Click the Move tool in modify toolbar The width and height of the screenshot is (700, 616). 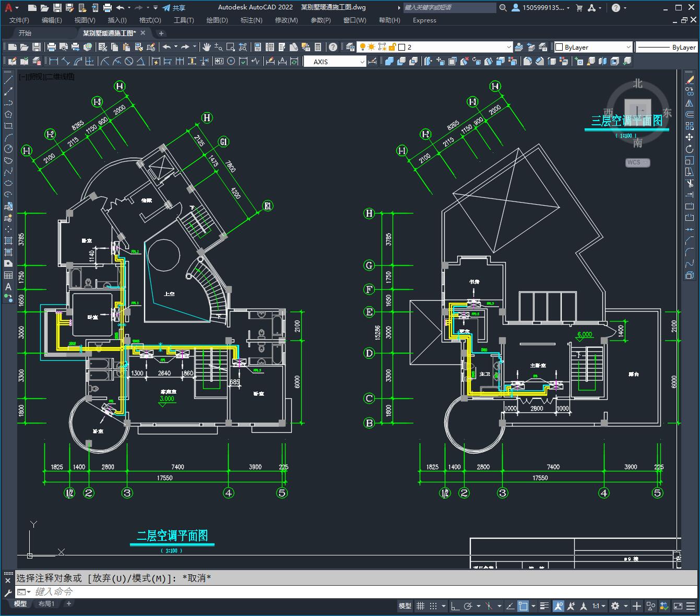pos(690,137)
